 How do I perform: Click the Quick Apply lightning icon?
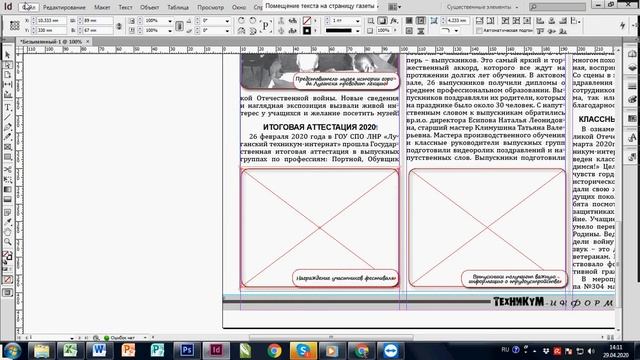click(x=622, y=25)
